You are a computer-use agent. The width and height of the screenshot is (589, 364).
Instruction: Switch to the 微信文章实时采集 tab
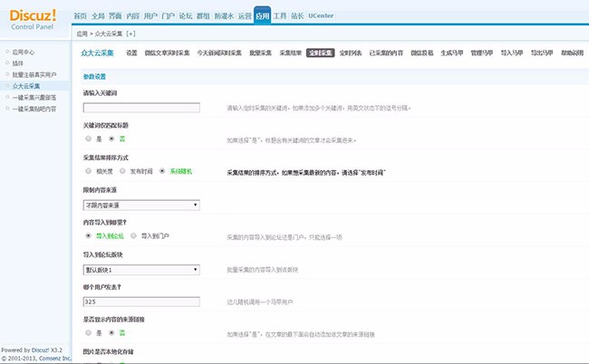(167, 53)
